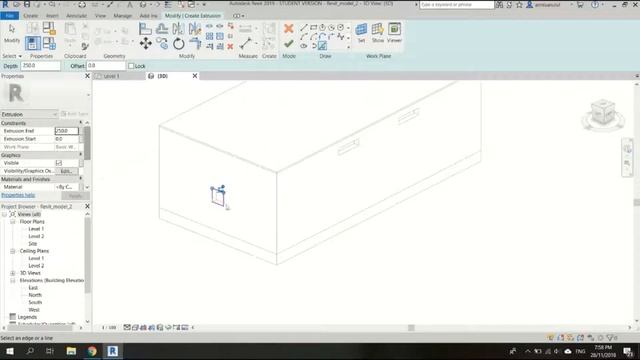Close the {3D} view tab
The image size is (640, 360).
tap(195, 76)
